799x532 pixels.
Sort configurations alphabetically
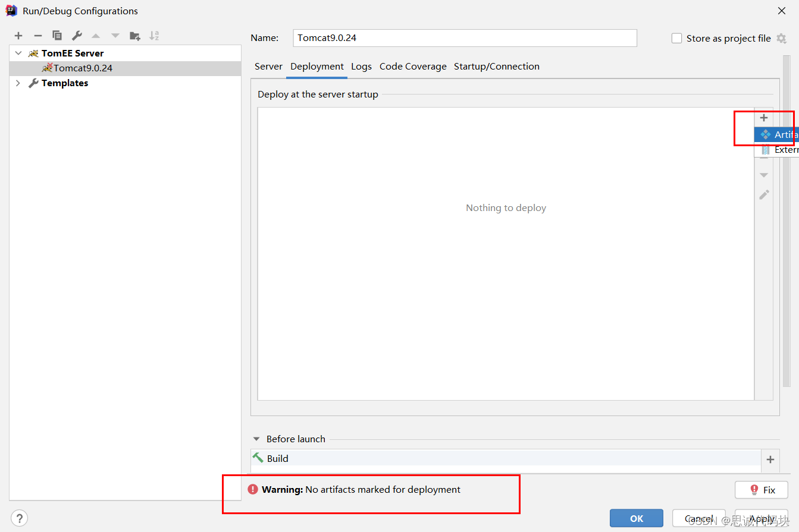[x=154, y=36]
